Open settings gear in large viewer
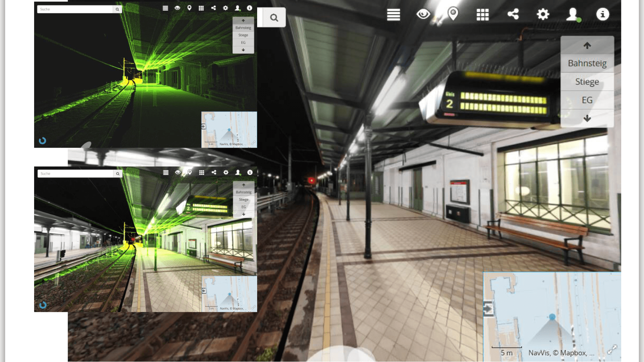The image size is (644, 362). pyautogui.click(x=543, y=14)
